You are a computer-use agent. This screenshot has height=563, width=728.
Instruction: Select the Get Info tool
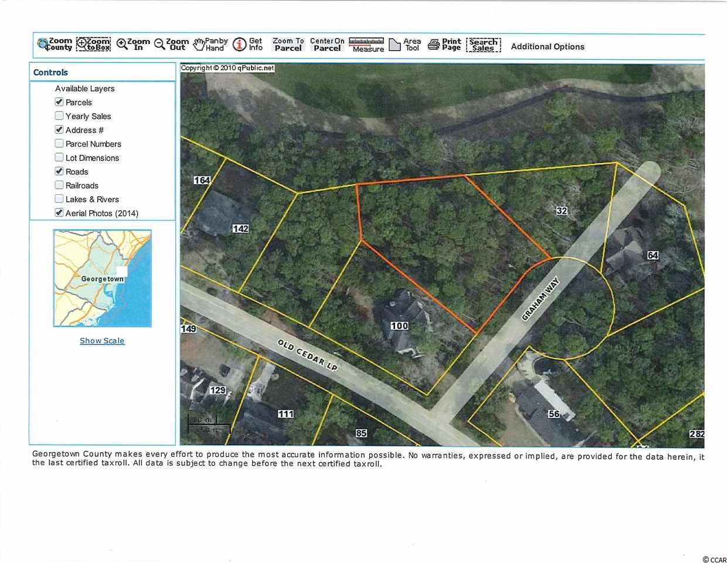[x=247, y=45]
